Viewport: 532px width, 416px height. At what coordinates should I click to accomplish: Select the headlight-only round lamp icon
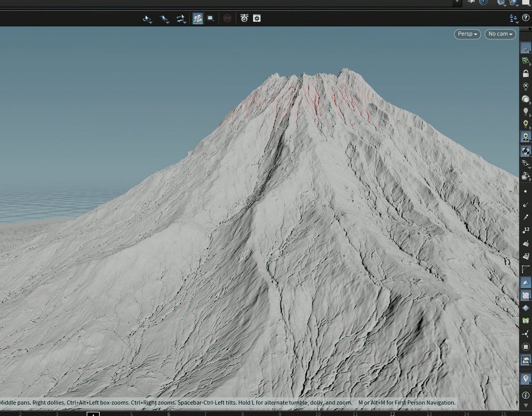525,99
